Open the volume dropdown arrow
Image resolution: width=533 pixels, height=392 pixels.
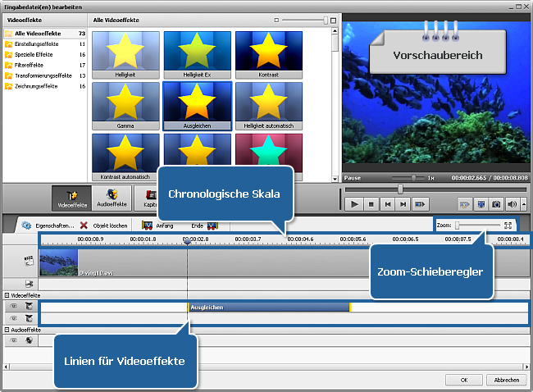point(524,204)
